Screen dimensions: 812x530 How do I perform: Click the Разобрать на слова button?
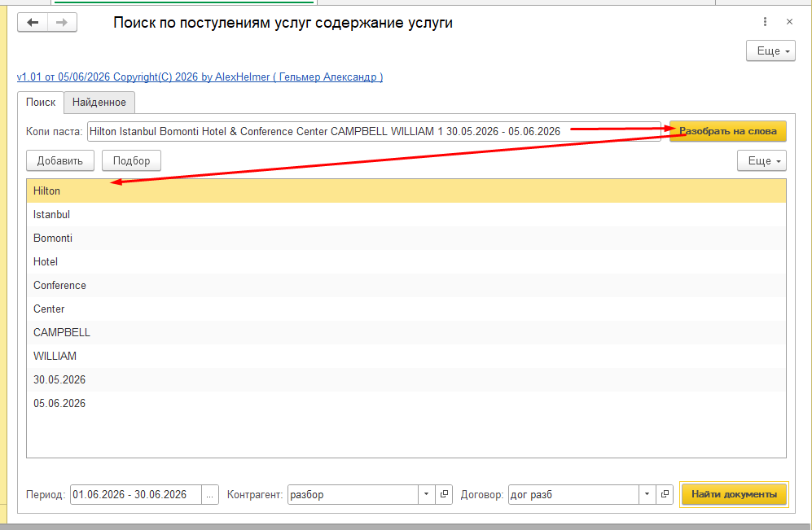click(x=727, y=131)
